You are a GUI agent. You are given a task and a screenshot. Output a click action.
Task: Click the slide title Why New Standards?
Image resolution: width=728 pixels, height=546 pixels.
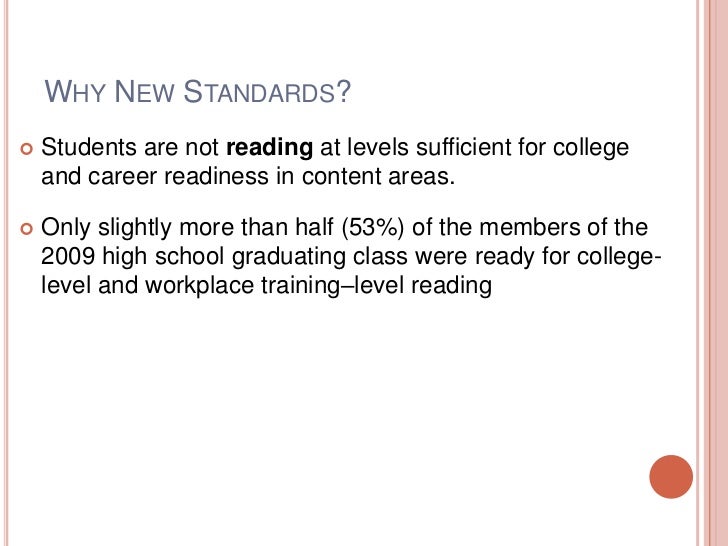click(197, 91)
